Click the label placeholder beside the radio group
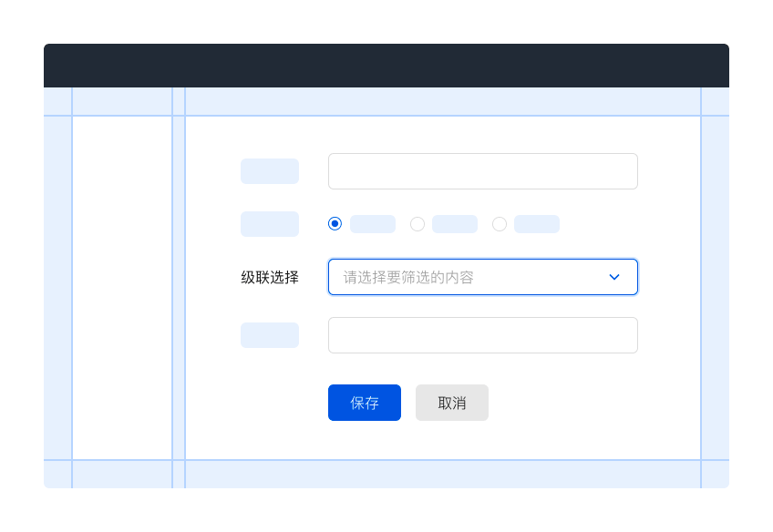The height and width of the screenshot is (532, 773). [270, 224]
